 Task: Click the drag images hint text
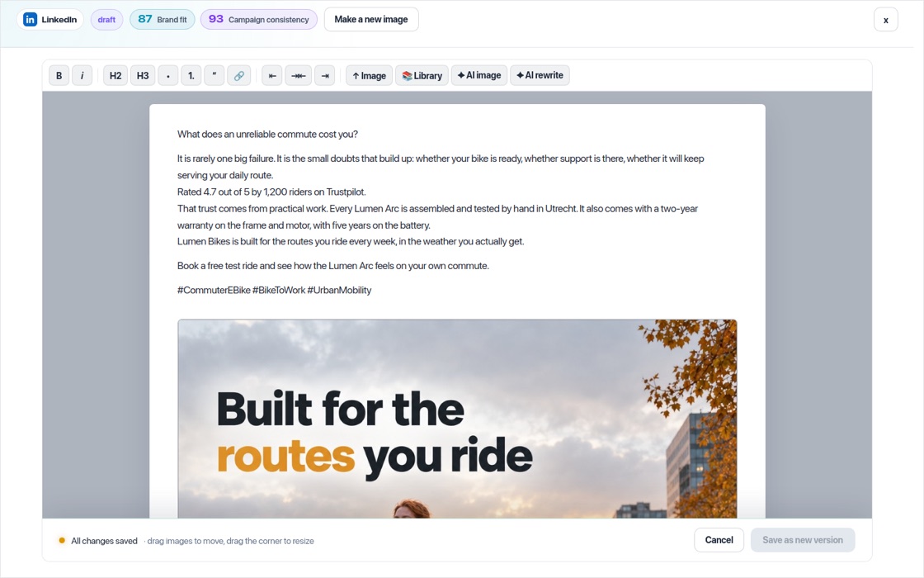tap(230, 541)
